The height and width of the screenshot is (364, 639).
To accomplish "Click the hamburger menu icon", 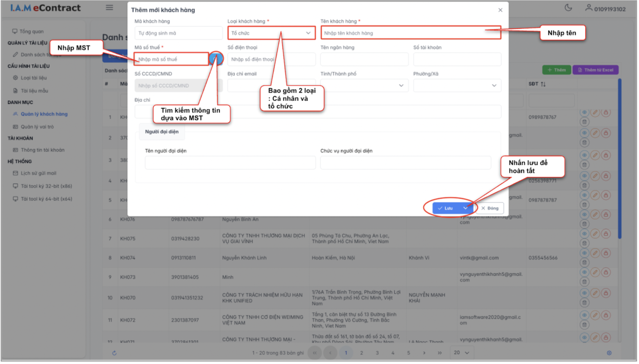I will (x=110, y=8).
